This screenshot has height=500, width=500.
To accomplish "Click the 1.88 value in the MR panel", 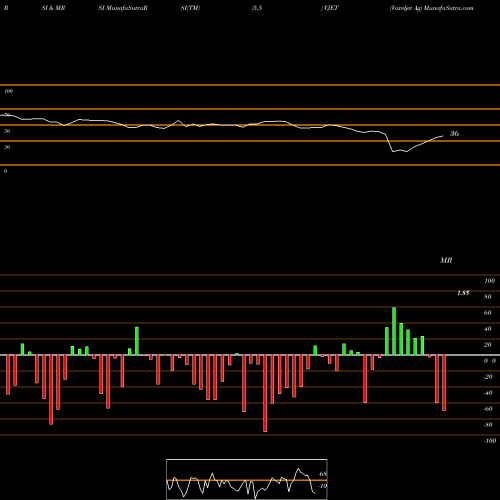I will coord(463,293).
